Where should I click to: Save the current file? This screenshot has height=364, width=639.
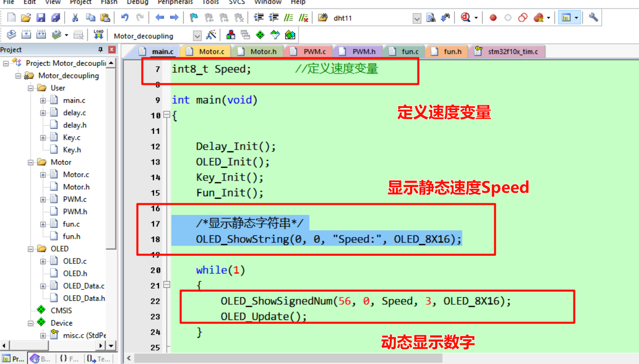tap(40, 18)
